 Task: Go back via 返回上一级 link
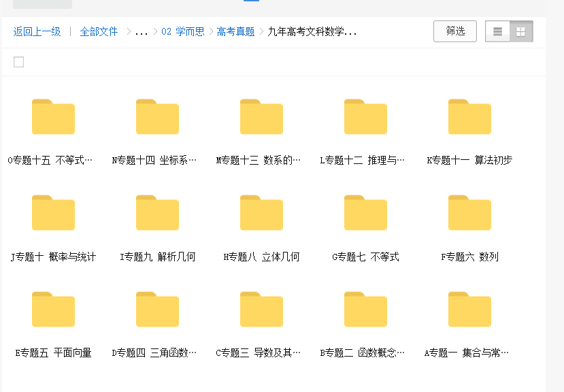tap(37, 32)
